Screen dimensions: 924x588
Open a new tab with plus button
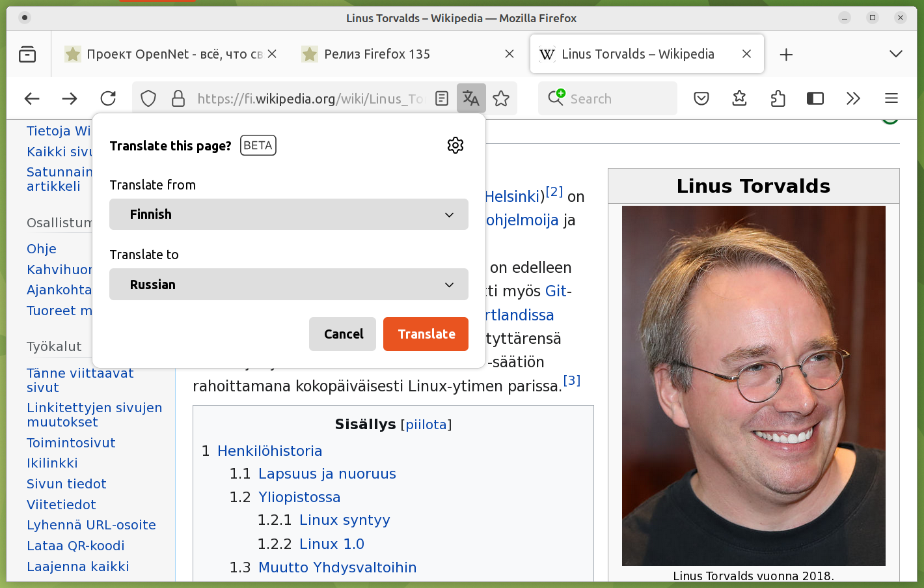coord(786,55)
